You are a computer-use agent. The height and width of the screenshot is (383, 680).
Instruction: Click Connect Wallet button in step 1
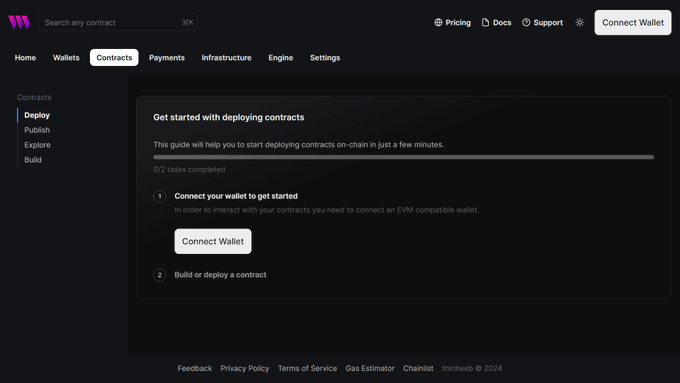pyautogui.click(x=212, y=241)
